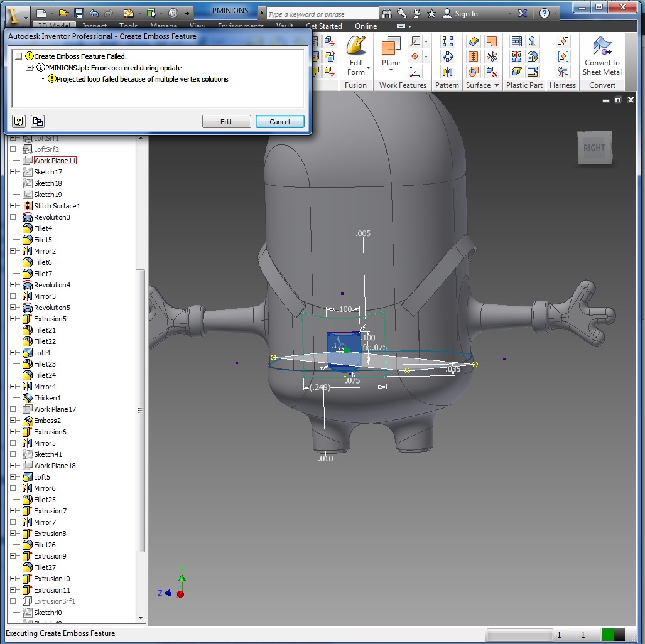Screen dimensions: 645x644
Task: Click the Cancel button in error dialog
Action: (279, 122)
